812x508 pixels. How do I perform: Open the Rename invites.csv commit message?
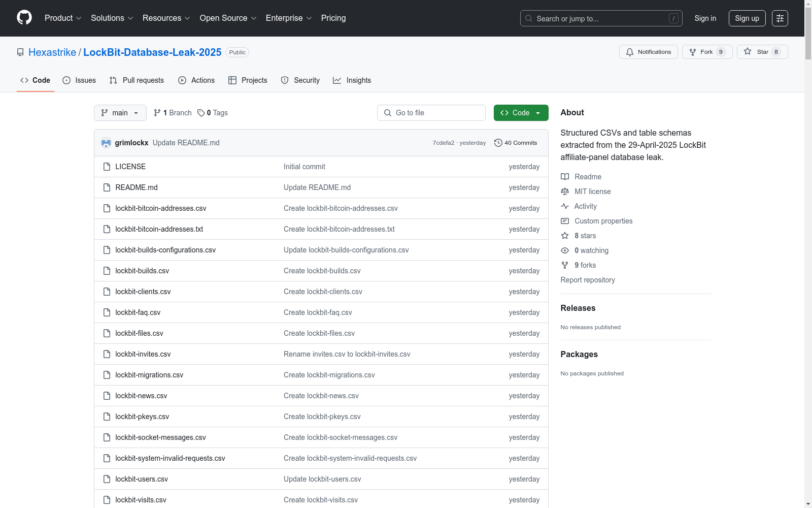(347, 354)
